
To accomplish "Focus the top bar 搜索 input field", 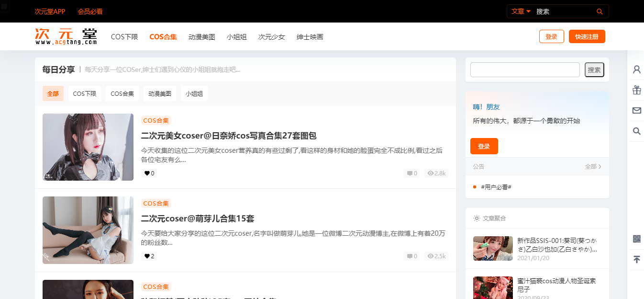I will pyautogui.click(x=565, y=11).
